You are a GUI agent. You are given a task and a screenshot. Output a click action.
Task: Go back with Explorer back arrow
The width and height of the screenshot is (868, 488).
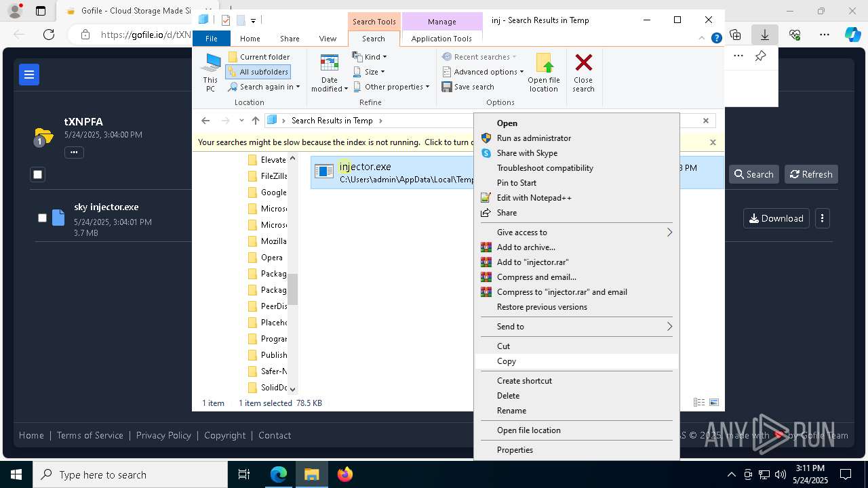(x=205, y=121)
